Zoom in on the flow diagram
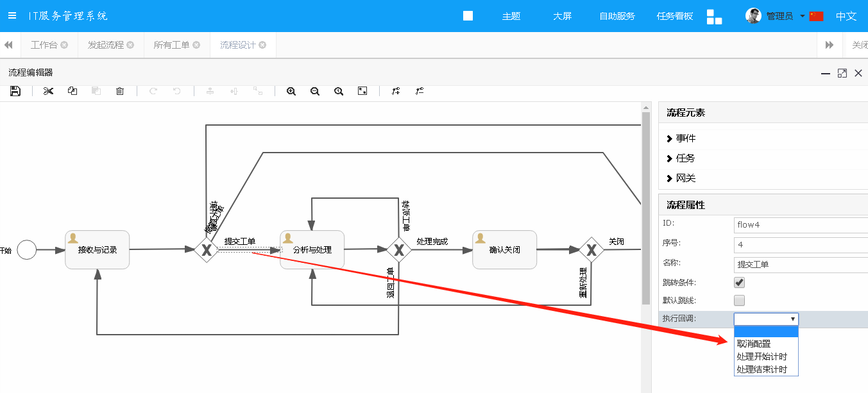The height and width of the screenshot is (393, 868). [291, 91]
